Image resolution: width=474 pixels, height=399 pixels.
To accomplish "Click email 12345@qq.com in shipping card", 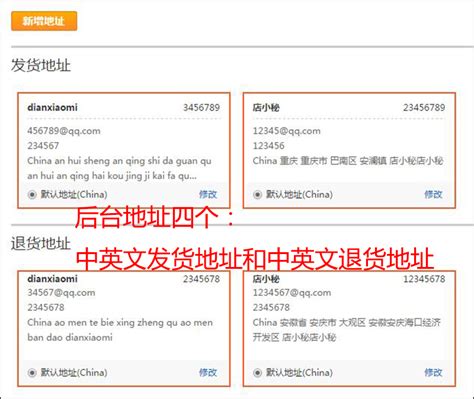I will click(287, 131).
